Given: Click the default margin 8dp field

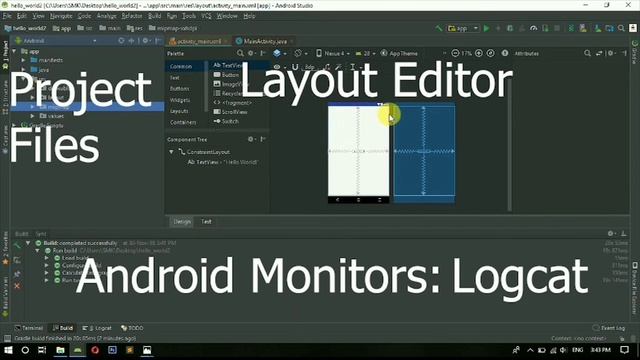Looking at the screenshot, I should coord(310,67).
